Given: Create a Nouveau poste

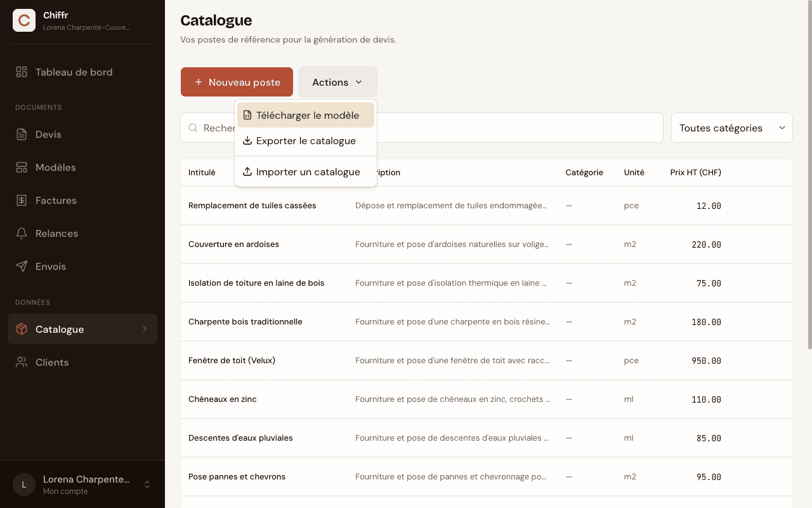Looking at the screenshot, I should (x=237, y=82).
